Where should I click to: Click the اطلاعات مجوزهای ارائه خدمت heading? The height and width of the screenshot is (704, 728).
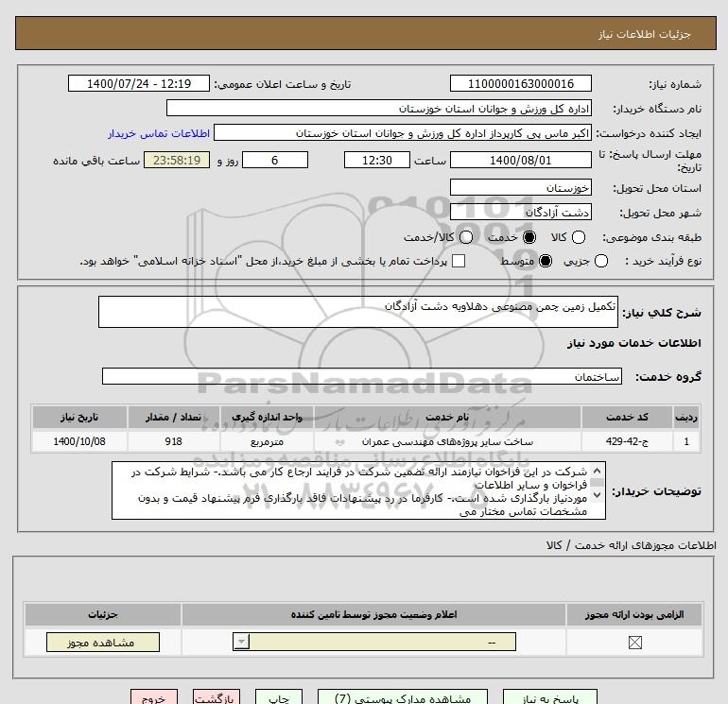[631, 545]
